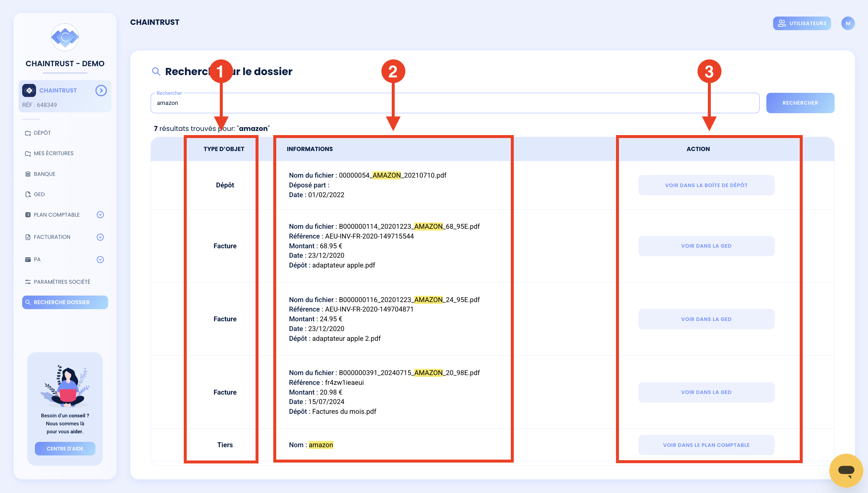Click the help illustration of woman with laptop

65,386
